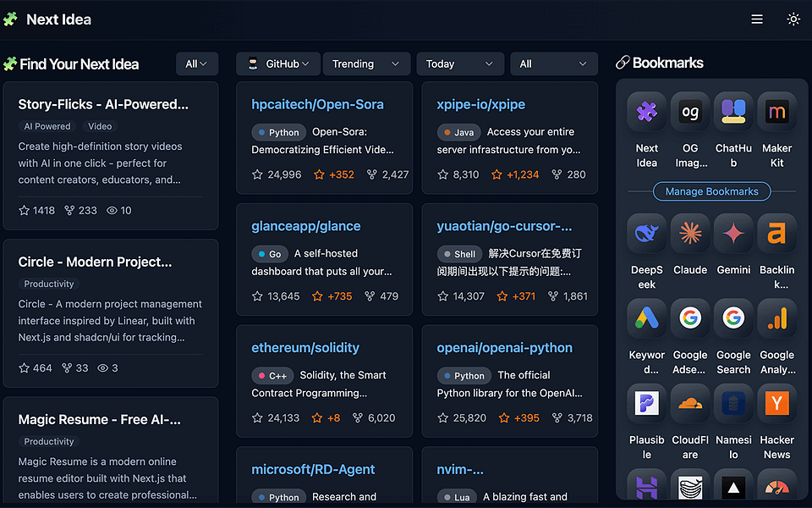Open the OG Image bookmark icon
The height and width of the screenshot is (508, 812).
click(690, 112)
